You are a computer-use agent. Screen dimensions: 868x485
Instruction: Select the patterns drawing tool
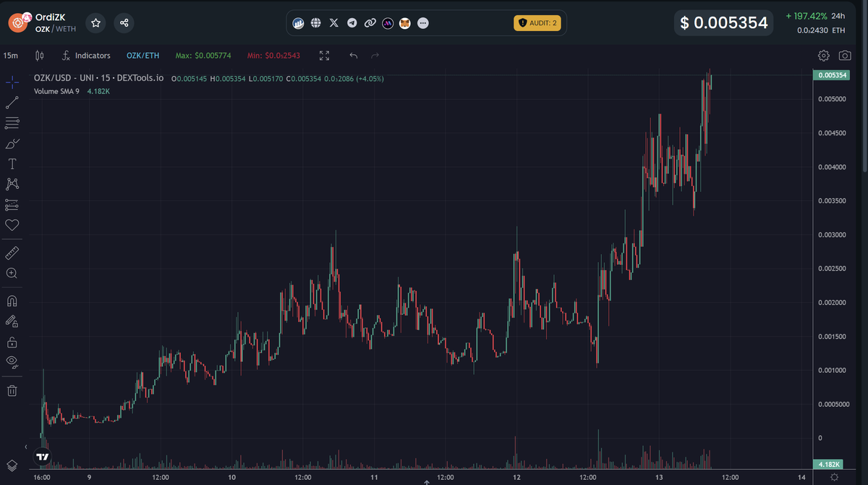click(12, 184)
